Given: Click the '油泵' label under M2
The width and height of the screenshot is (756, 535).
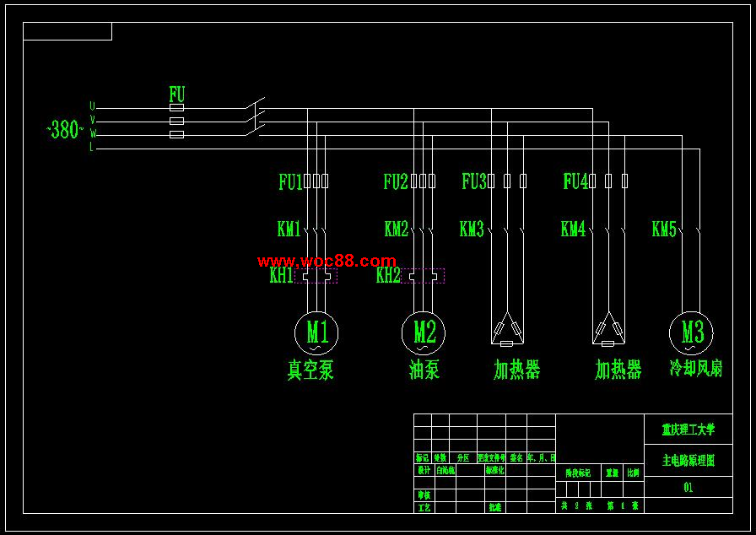Looking at the screenshot, I should [424, 370].
